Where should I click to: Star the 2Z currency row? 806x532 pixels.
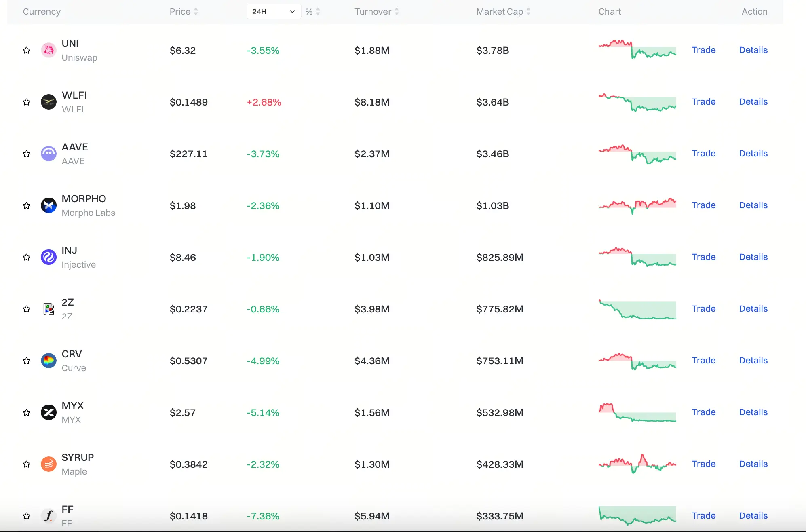pos(27,309)
